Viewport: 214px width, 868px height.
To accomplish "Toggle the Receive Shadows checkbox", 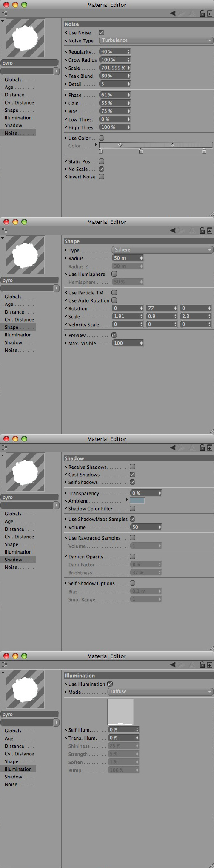I will pos(132,467).
